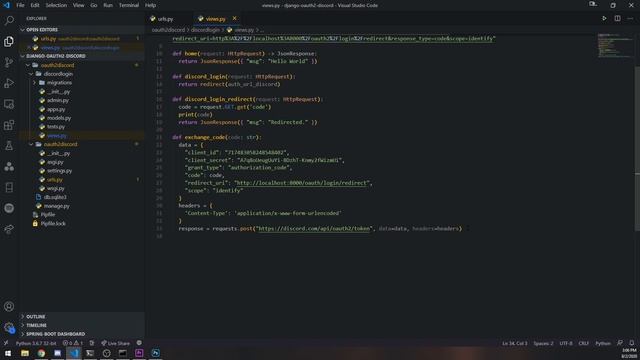Open the editor More Actions ellipsis

pyautogui.click(x=631, y=18)
